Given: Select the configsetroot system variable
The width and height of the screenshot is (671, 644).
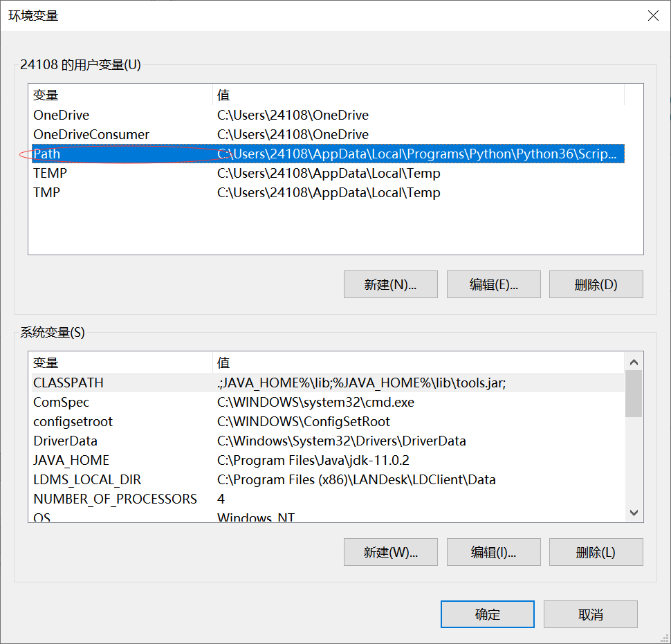Looking at the screenshot, I should pos(328,421).
